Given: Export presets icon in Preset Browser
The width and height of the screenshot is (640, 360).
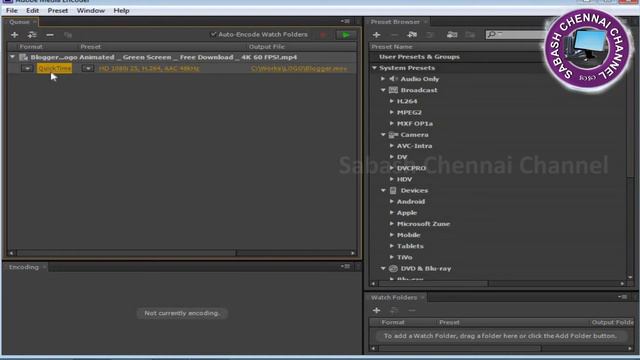Looking at the screenshot, I should (x=470, y=35).
